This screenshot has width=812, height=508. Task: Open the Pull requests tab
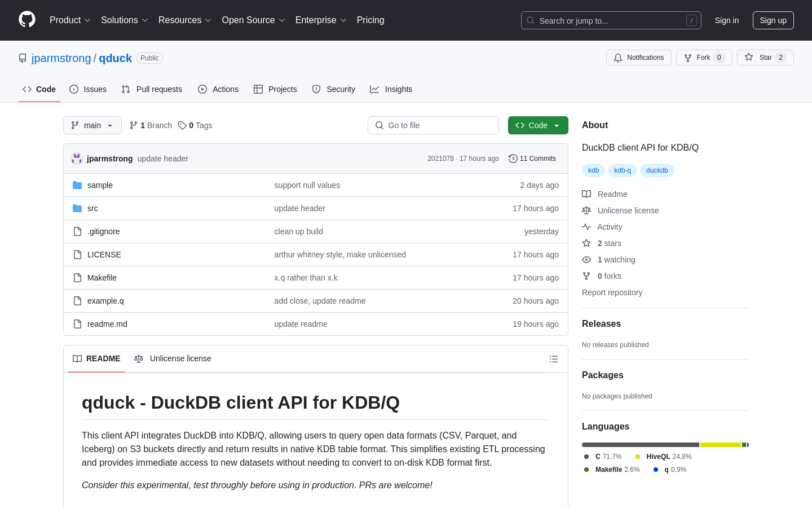pyautogui.click(x=152, y=89)
